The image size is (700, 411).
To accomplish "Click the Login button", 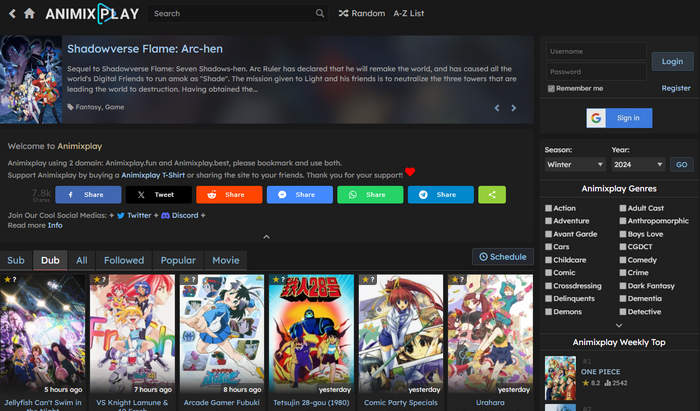I will [x=672, y=62].
